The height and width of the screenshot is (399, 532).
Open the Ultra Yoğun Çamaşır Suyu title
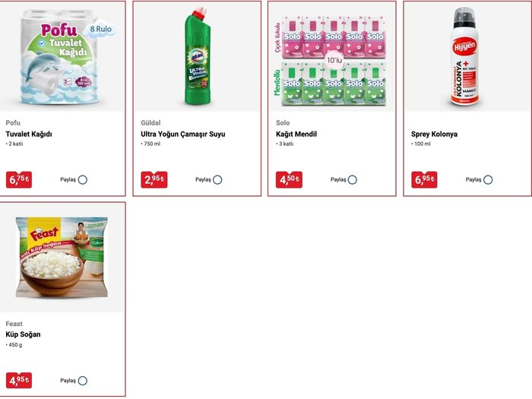183,134
